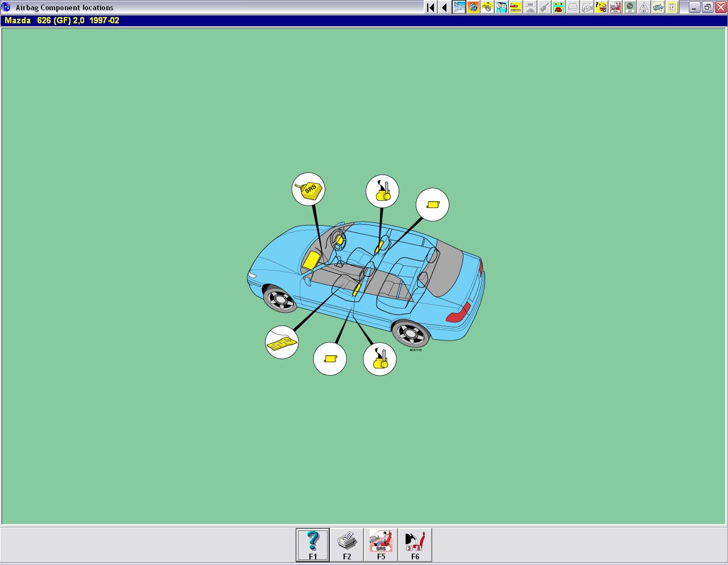Print the diagram with the F2 printer button

point(347,545)
